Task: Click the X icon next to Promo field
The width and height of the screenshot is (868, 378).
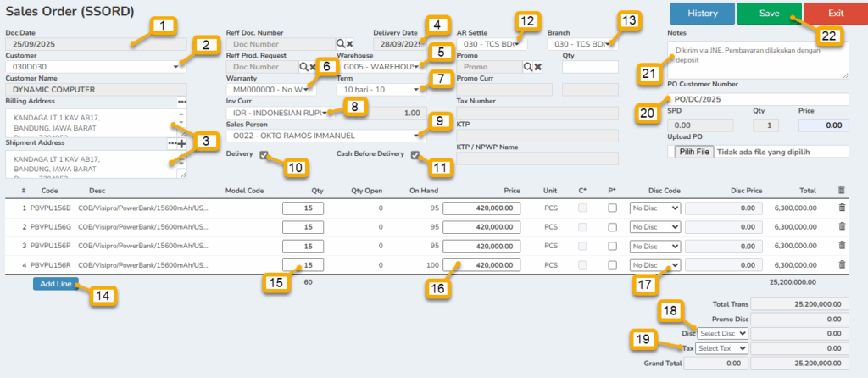Action: pyautogui.click(x=537, y=67)
